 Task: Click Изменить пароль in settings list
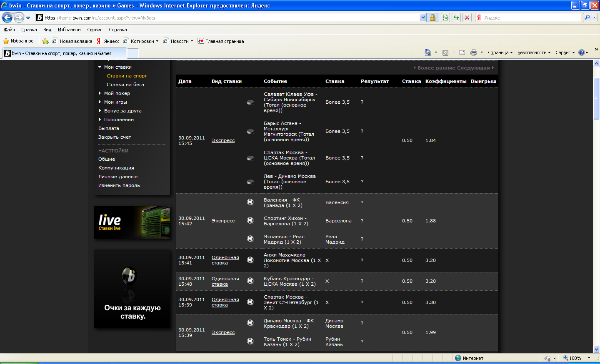click(x=119, y=185)
